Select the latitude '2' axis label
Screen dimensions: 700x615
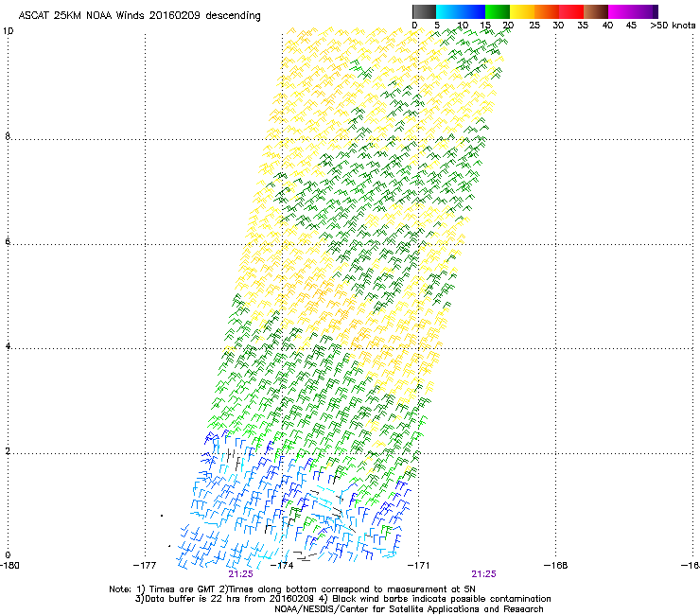click(8, 450)
